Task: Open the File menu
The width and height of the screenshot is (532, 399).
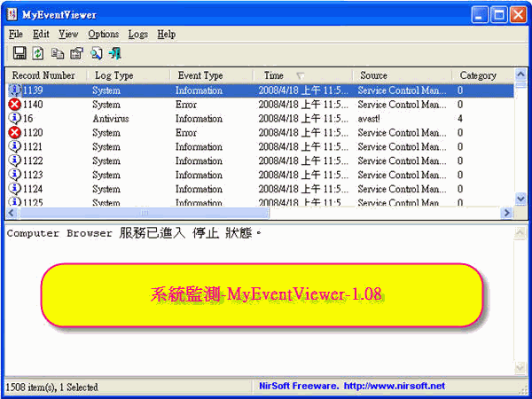Action: pos(16,34)
